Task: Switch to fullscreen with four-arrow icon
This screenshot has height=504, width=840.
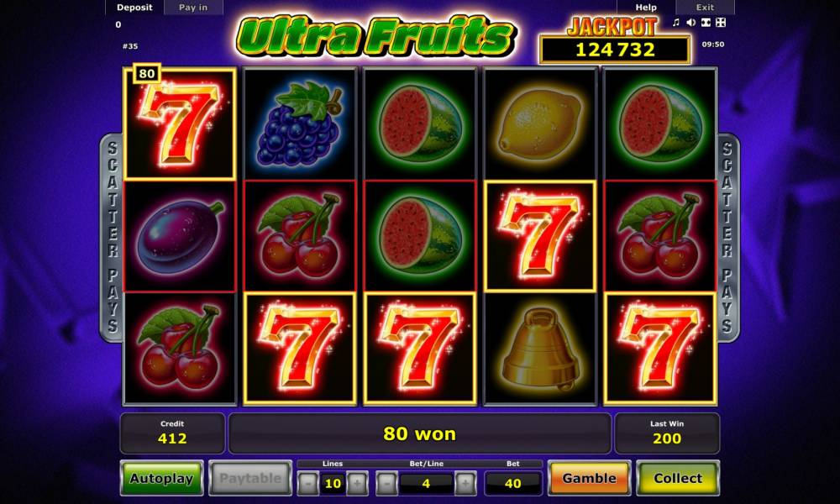Action: pyautogui.click(x=721, y=23)
